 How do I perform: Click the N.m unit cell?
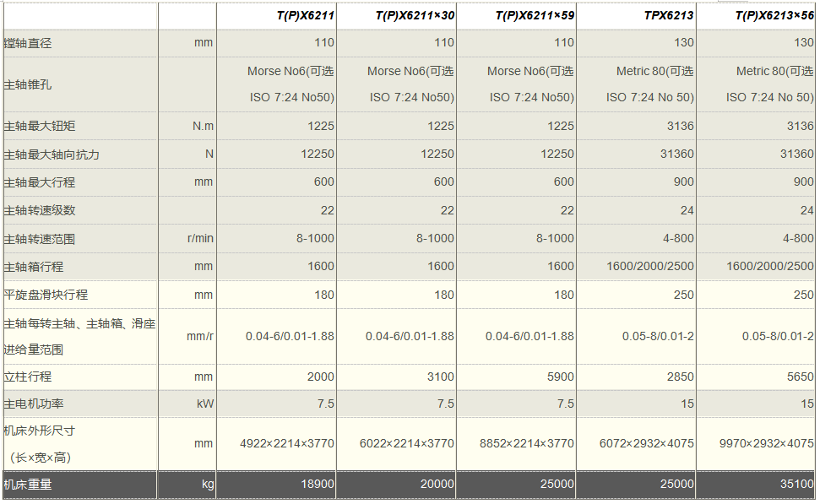pos(203,127)
